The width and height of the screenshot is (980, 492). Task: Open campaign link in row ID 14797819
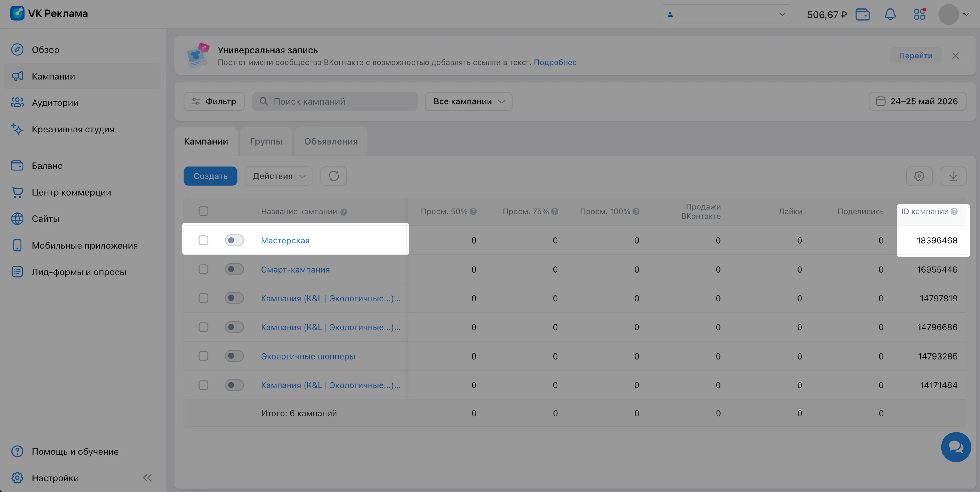click(331, 298)
